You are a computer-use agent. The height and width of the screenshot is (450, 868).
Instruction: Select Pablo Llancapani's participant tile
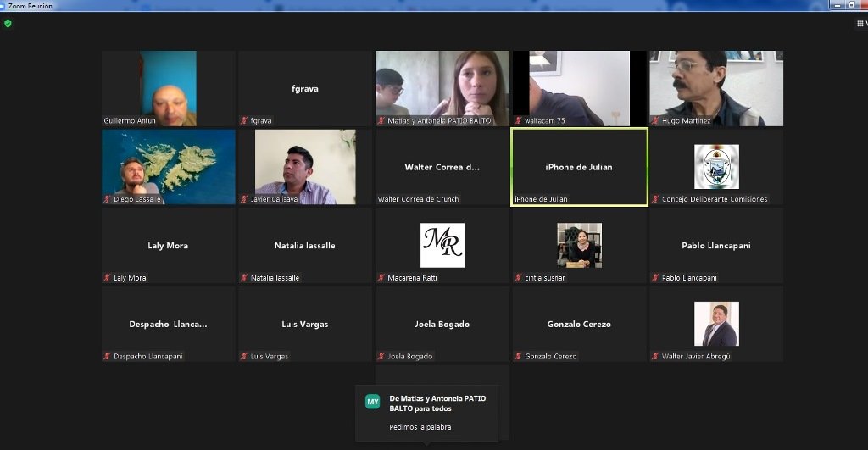point(716,246)
